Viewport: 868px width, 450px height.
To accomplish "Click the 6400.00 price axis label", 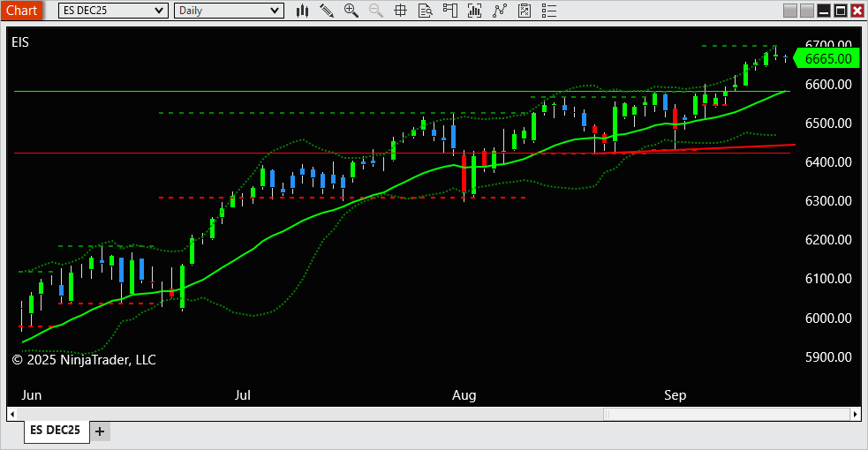I will point(828,162).
